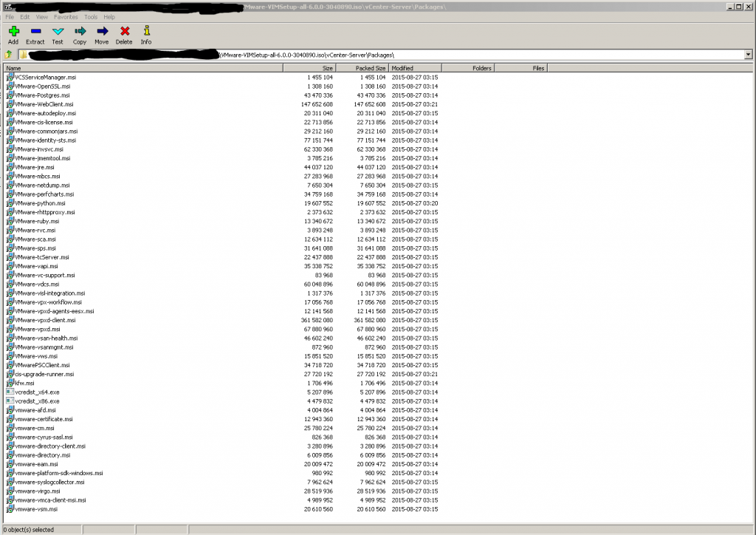
Task: Sort by the Folders column header
Action: pyautogui.click(x=467, y=68)
